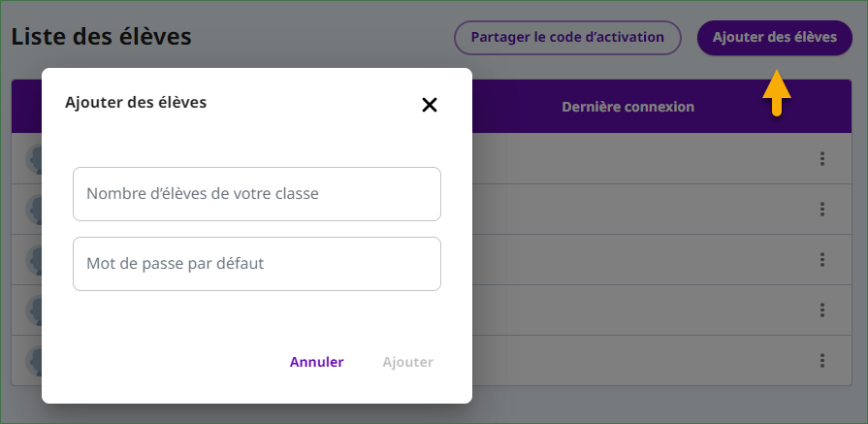Open the fifth student row's three-dot menu

pos(822,361)
